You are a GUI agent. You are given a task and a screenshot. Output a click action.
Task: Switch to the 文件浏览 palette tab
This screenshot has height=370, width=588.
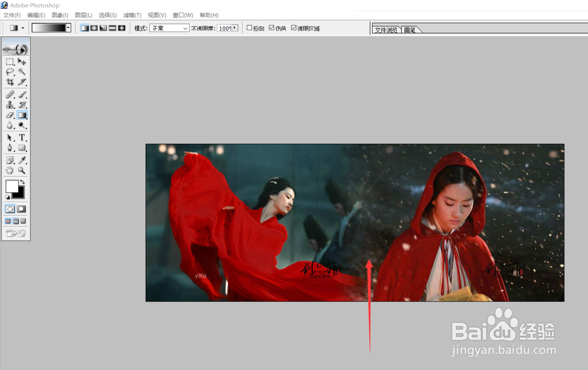(x=386, y=30)
